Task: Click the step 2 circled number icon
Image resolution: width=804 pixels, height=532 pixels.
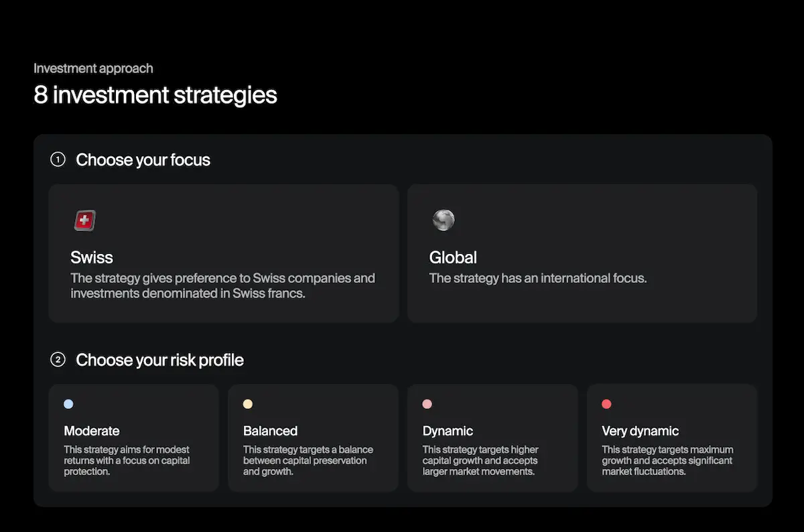Action: tap(58, 360)
